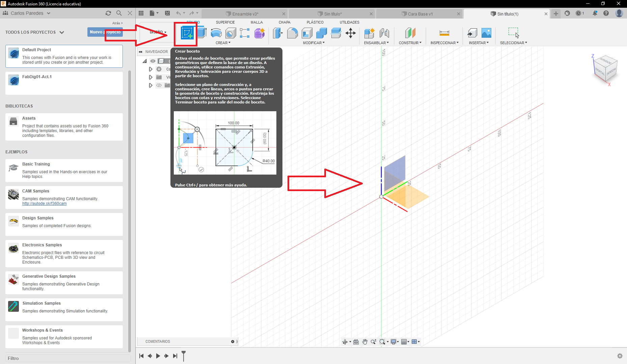Click the Insert Derive icon

pos(472,33)
